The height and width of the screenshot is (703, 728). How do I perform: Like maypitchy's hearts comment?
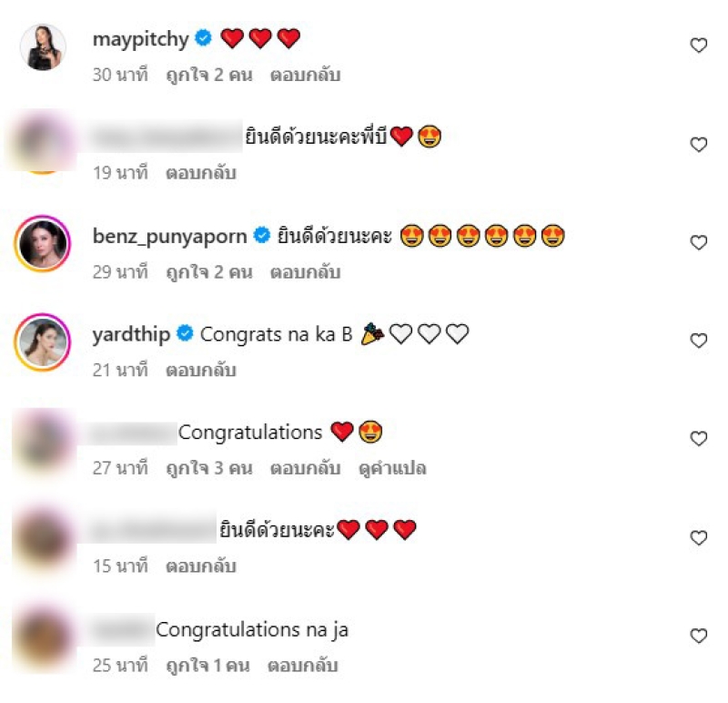(x=698, y=46)
